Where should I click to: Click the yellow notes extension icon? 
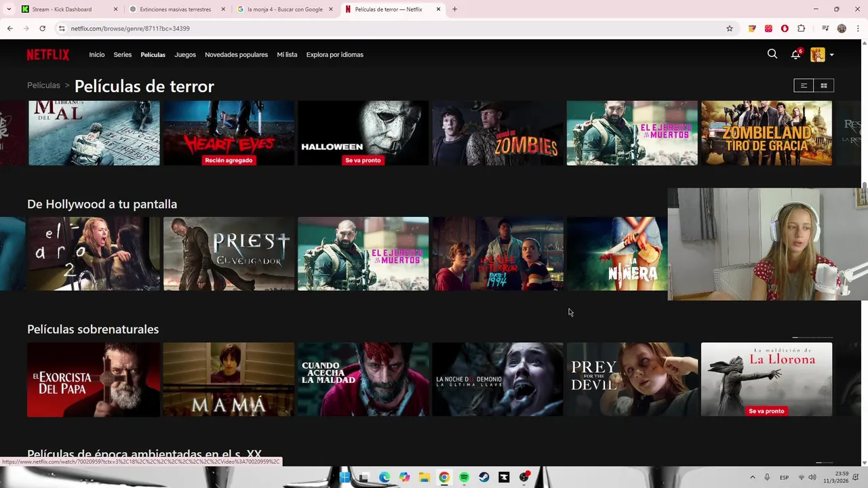click(752, 28)
